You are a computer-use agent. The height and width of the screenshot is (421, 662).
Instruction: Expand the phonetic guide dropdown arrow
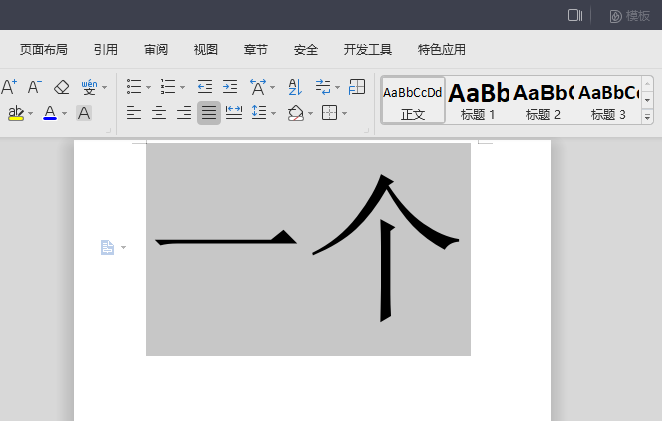tap(105, 87)
